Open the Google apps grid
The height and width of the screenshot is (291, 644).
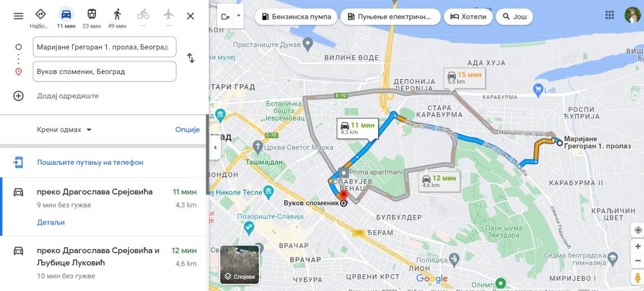[609, 15]
